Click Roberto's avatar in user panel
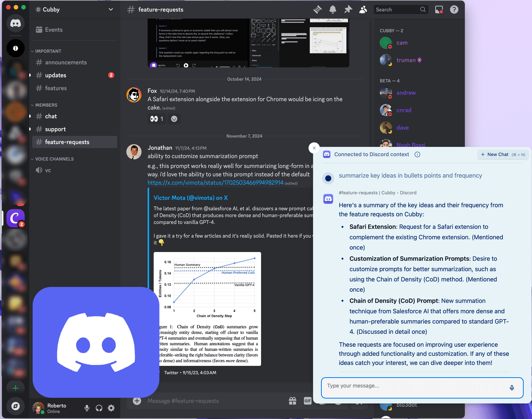Screen dimensions: 532x419 (38, 408)
